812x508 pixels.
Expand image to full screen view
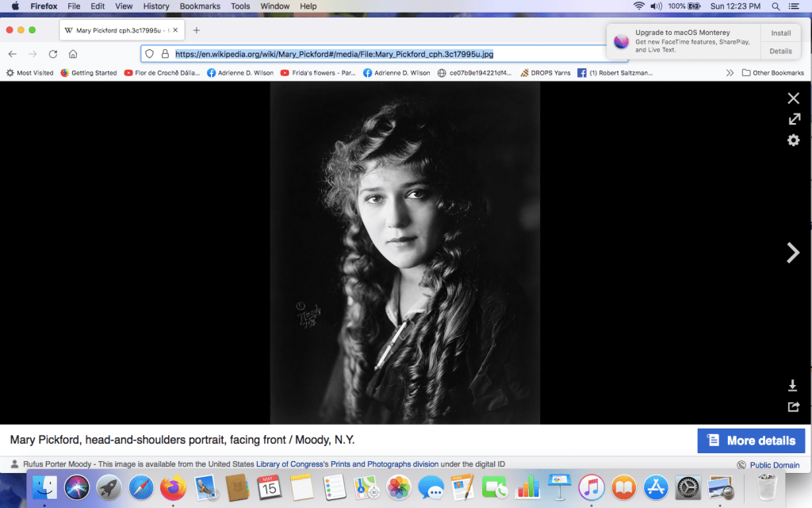click(793, 119)
